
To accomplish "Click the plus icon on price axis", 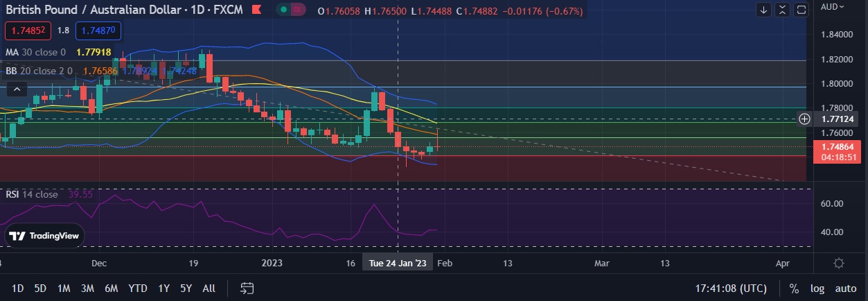I will (x=805, y=119).
